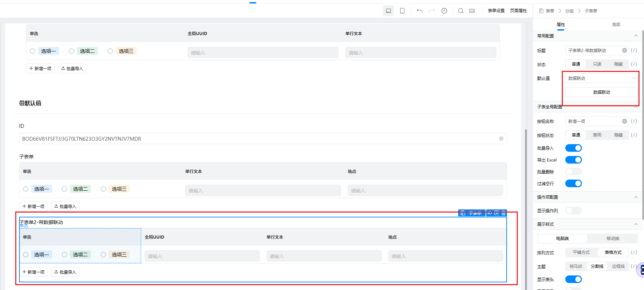Click the globe icon in 按钮名称 field

point(625,121)
